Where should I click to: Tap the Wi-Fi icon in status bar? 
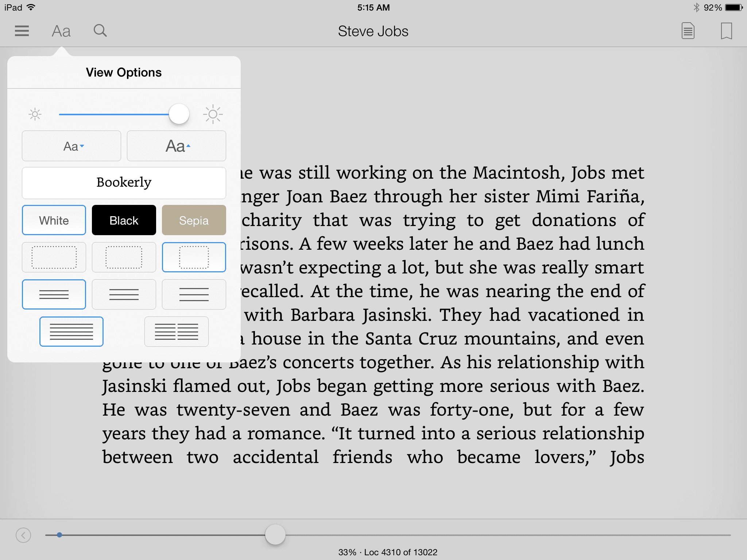[31, 7]
